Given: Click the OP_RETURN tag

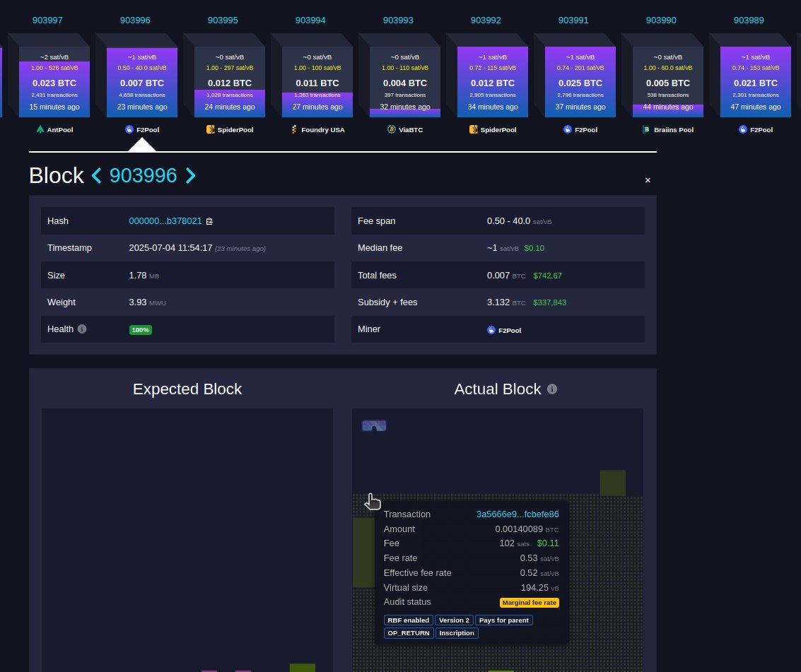Looking at the screenshot, I should (x=408, y=633).
